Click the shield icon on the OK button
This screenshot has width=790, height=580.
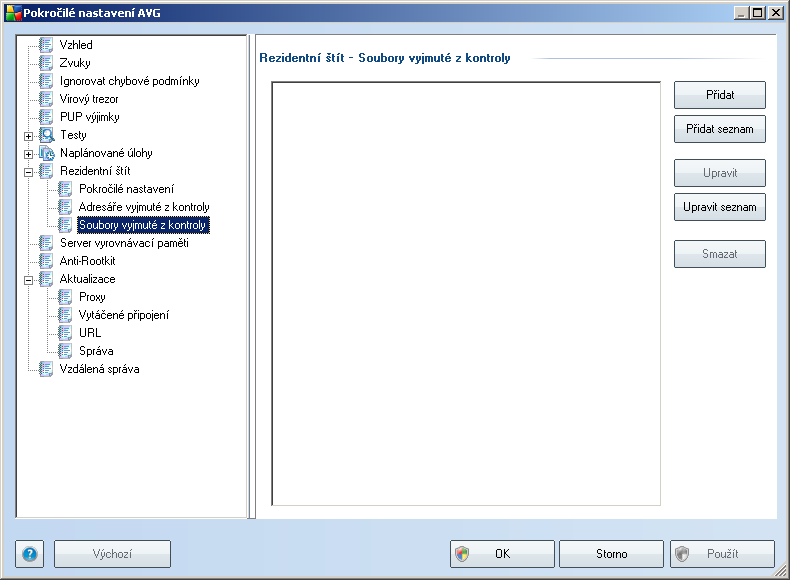462,554
